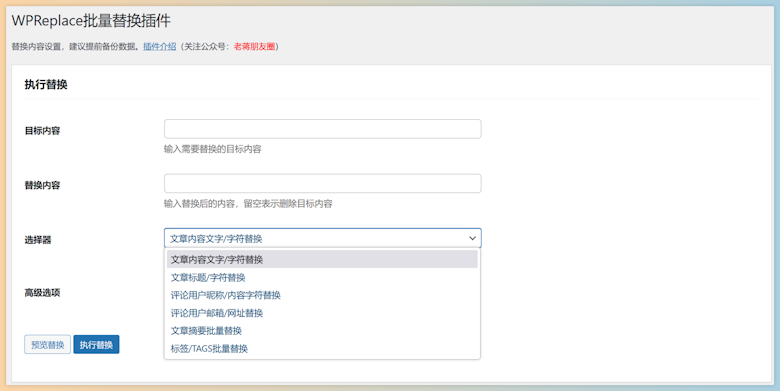Open the 插件介绍 link

point(160,46)
